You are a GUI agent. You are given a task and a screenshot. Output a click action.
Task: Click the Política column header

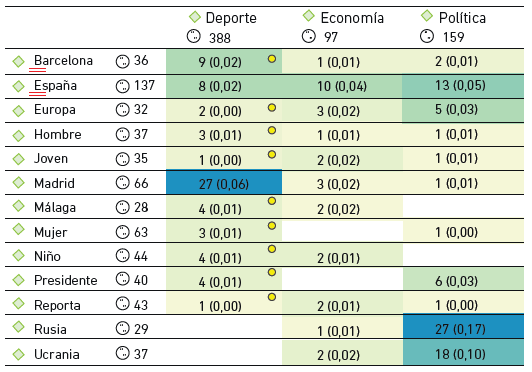coord(462,18)
